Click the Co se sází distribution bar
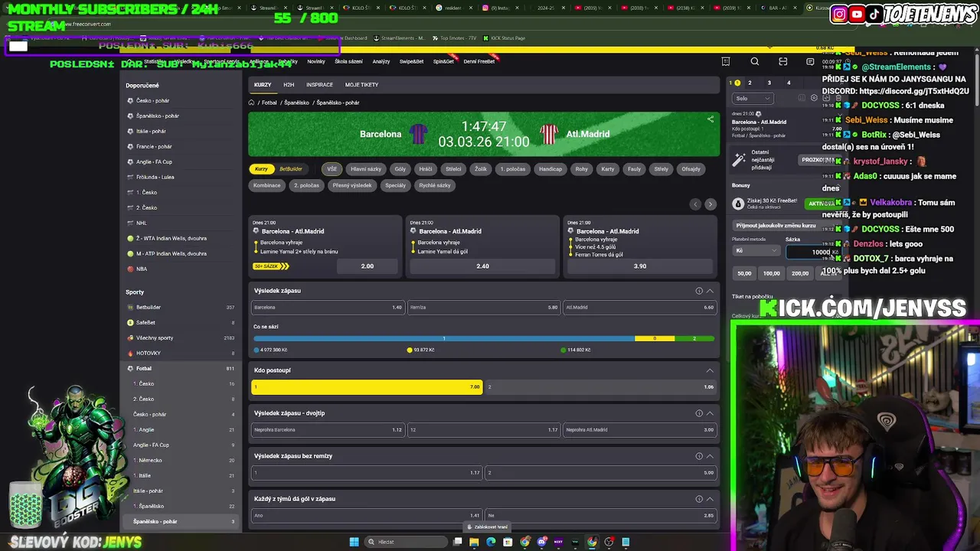Viewport: 980px width, 551px height. [x=484, y=338]
